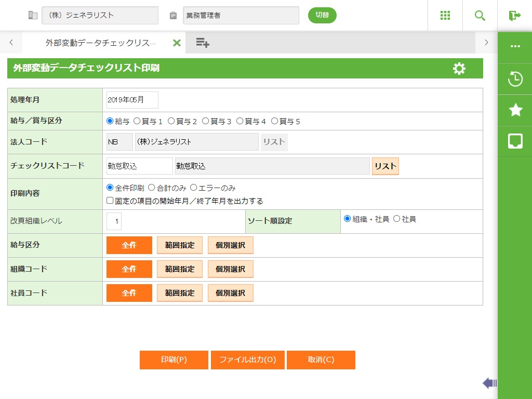This screenshot has width=532, height=399.
Task: Click the add new tab icon
Action: [x=203, y=43]
